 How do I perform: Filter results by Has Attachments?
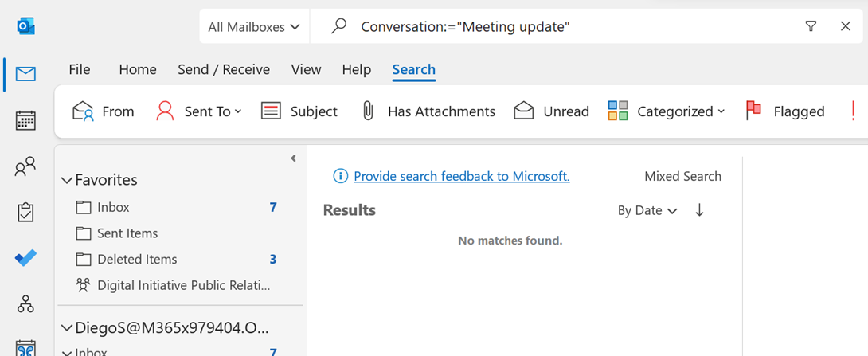428,111
